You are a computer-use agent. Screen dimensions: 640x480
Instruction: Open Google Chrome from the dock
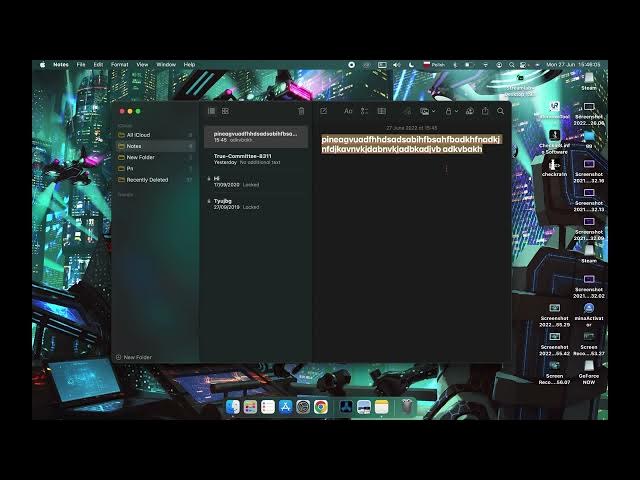pos(321,407)
